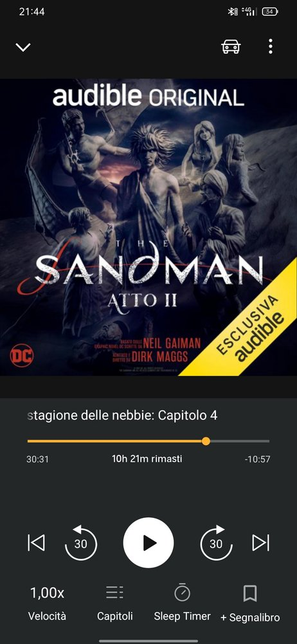297x644 pixels.
Task: Skip to the previous chapter
Action: tap(36, 543)
